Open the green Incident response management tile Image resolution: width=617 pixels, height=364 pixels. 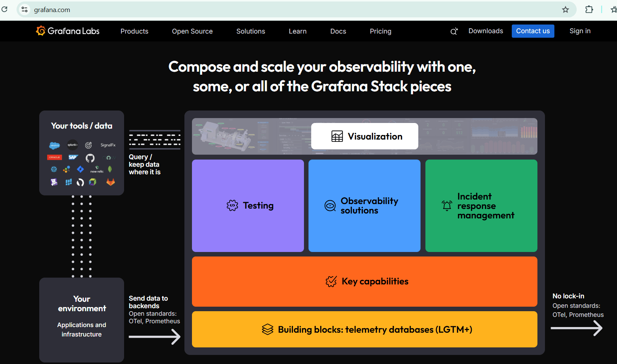(481, 206)
